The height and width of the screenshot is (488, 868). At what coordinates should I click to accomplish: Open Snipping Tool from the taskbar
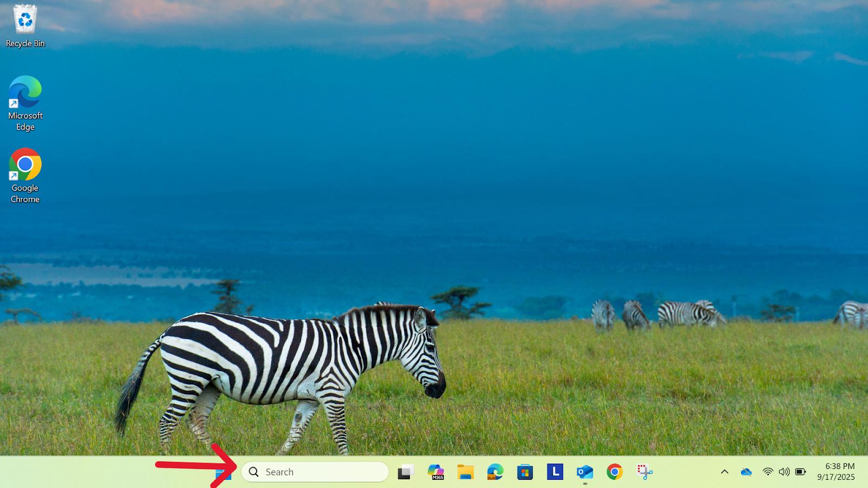pos(644,472)
